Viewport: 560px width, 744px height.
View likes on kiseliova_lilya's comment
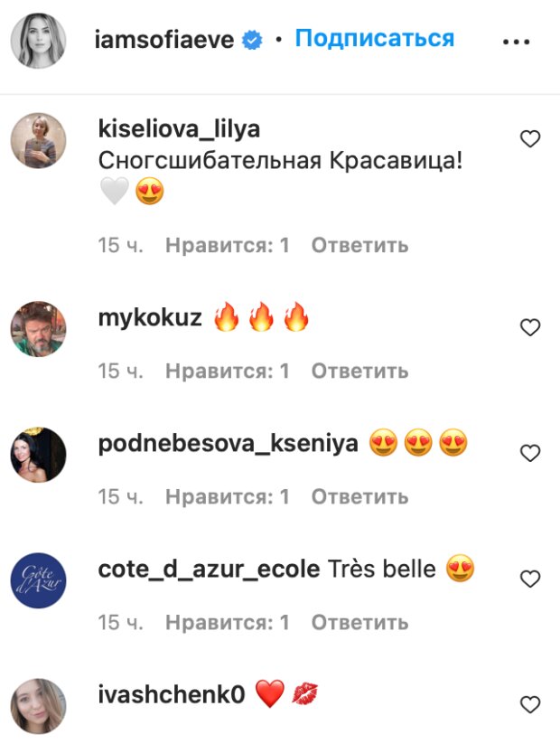pos(227,245)
